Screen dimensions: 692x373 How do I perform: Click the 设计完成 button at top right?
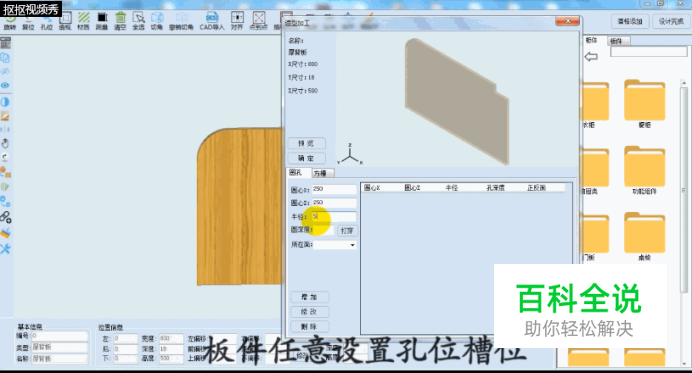pos(671,21)
